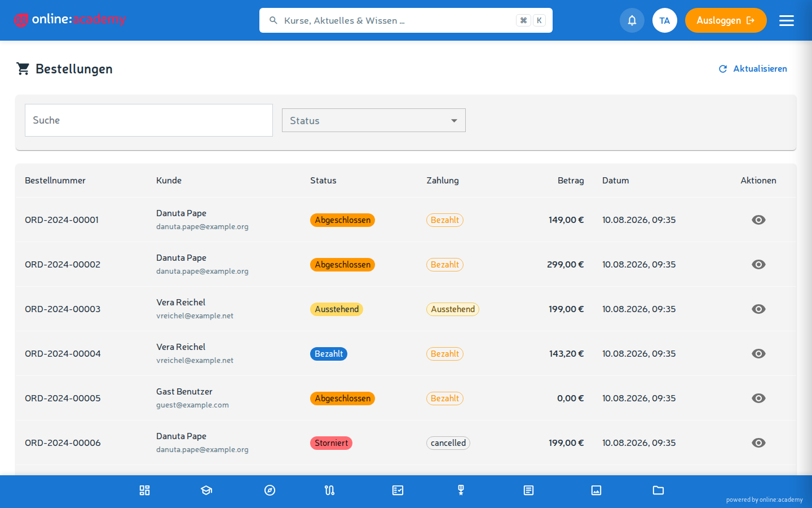Click the Ausloggen button
The width and height of the screenshot is (812, 508).
click(x=726, y=20)
